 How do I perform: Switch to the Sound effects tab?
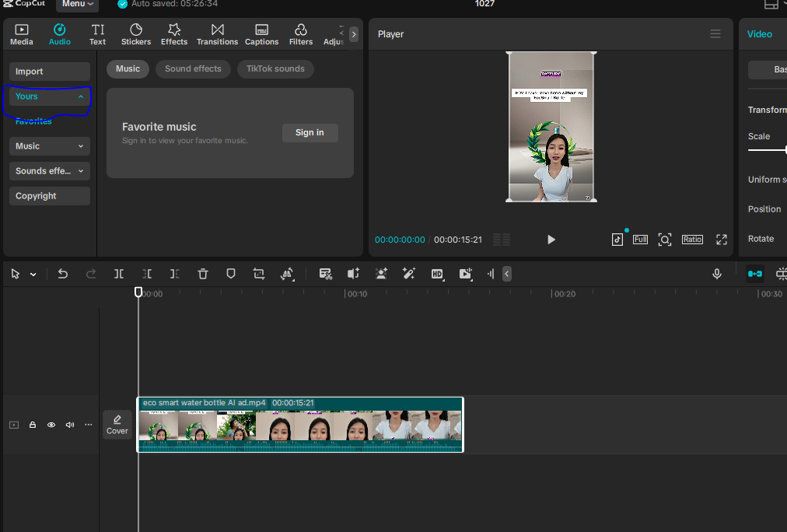[193, 68]
